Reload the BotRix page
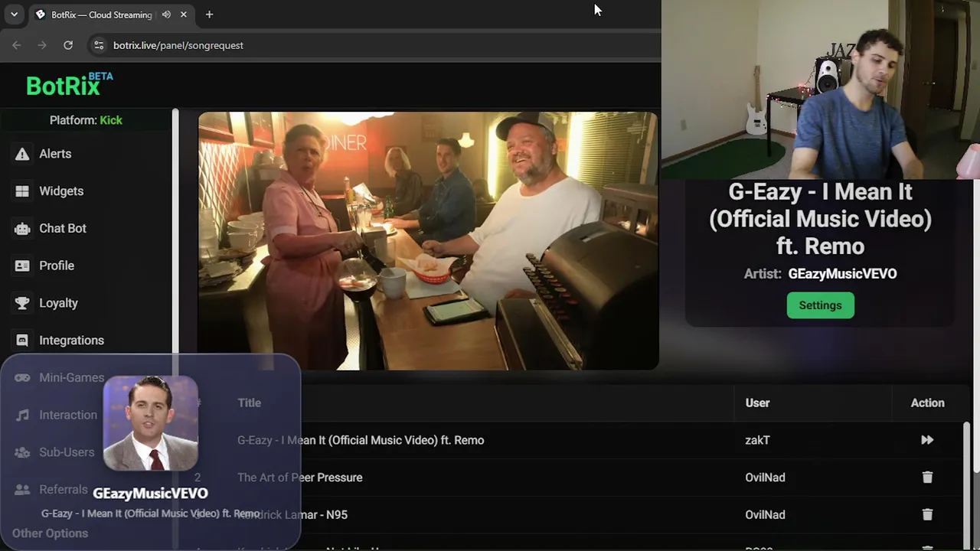The height and width of the screenshot is (551, 980). [x=68, y=45]
